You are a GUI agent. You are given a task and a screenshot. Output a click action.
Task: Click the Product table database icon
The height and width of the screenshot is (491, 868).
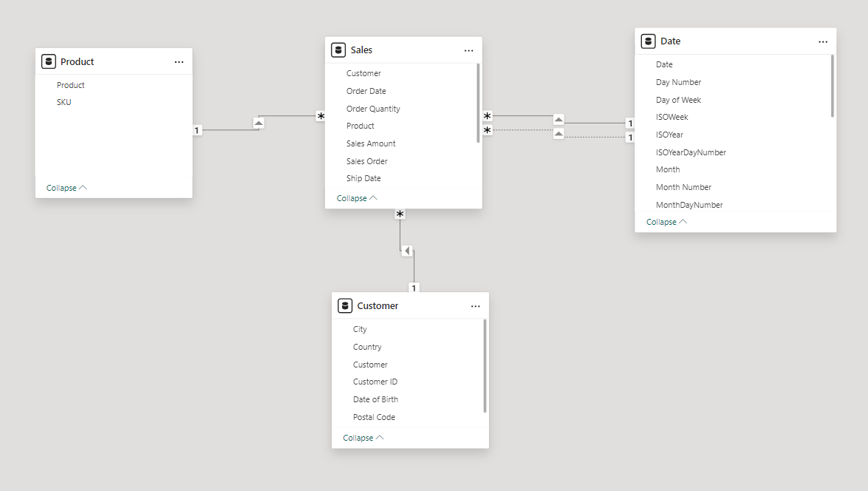pos(49,62)
